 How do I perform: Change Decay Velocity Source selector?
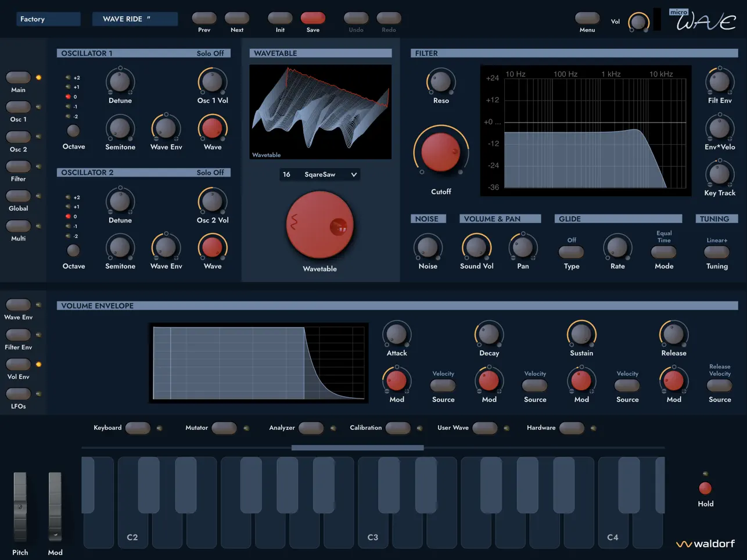(x=534, y=385)
